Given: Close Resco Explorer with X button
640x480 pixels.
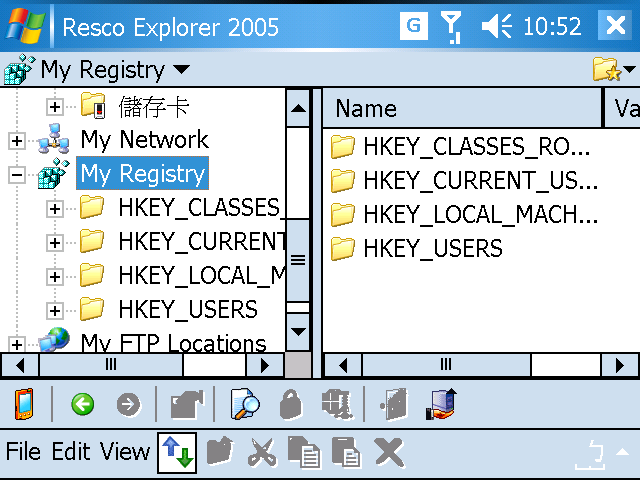Looking at the screenshot, I should [616, 25].
